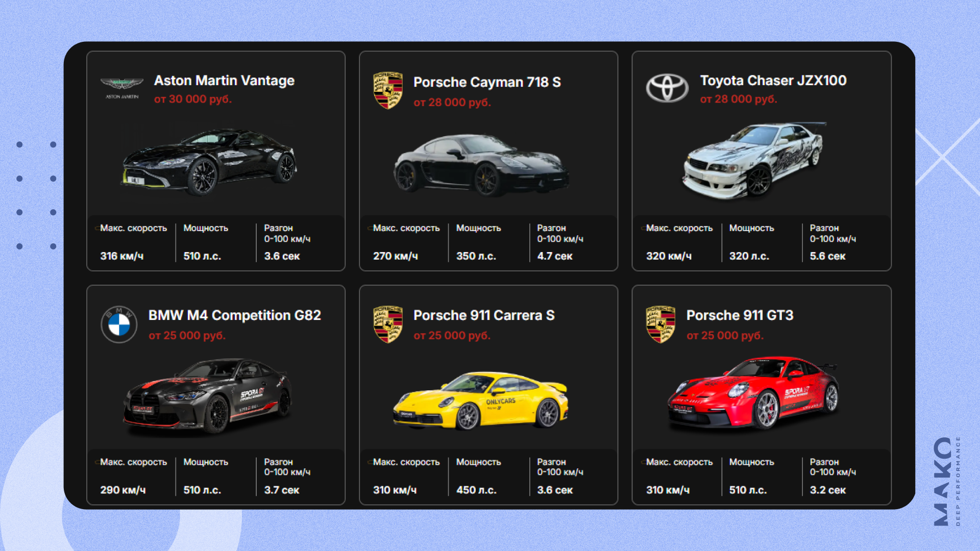Viewport: 980px width, 551px height.
Task: Click the Porsche 911 GT3 price text
Action: tap(725, 336)
